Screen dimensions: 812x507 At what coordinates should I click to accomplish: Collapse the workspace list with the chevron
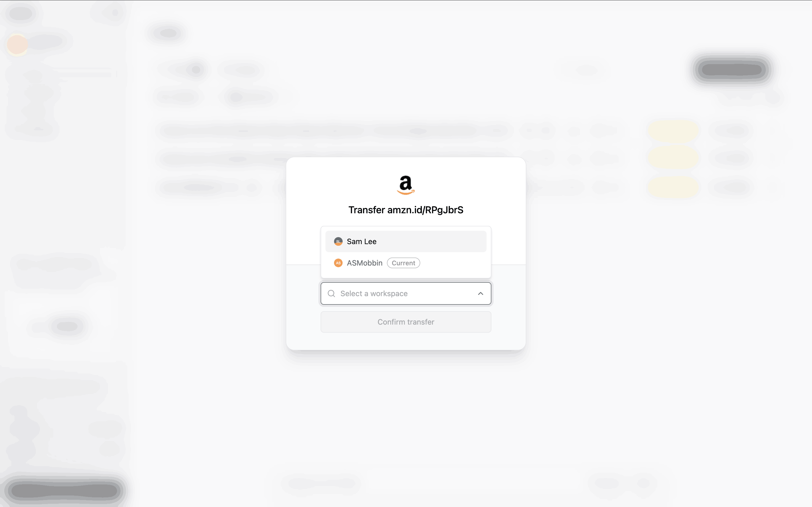point(480,293)
